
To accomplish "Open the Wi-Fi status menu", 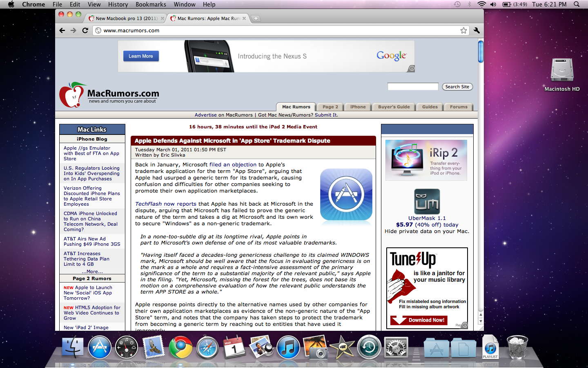I will 481,4.
